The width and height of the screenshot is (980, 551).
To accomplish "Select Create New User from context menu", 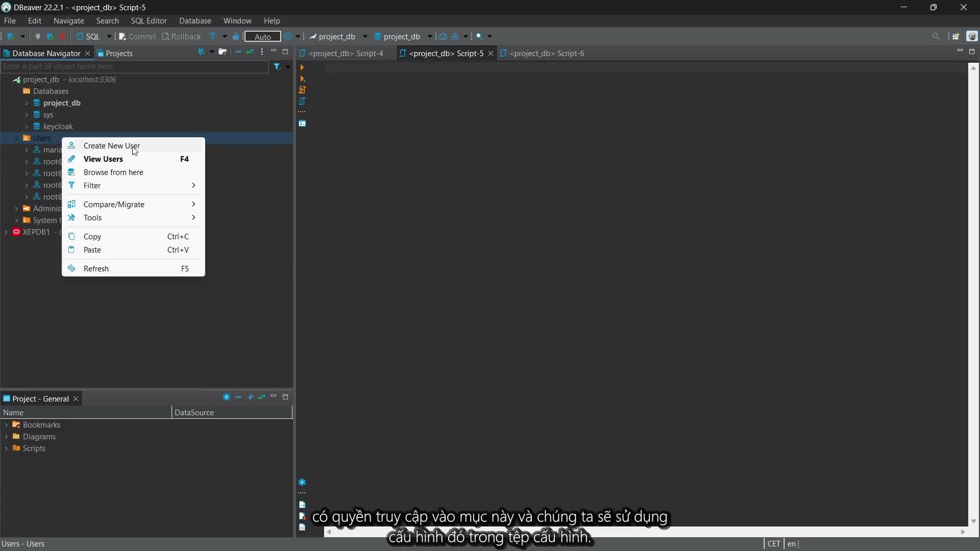I will tap(112, 146).
